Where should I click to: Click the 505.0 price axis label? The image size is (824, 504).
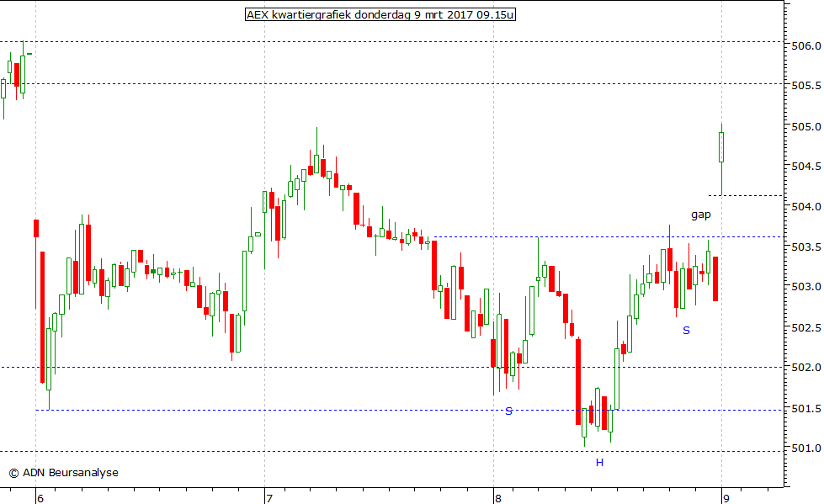coord(805,127)
